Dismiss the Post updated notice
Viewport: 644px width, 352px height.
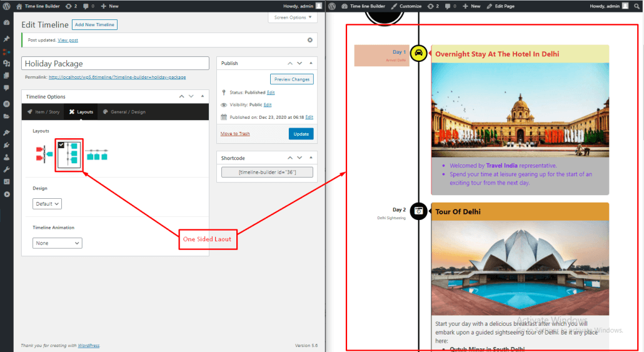(x=310, y=40)
